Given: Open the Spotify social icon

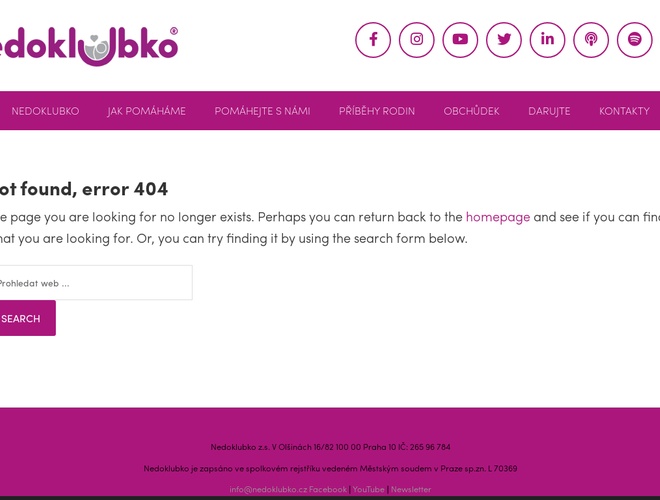Looking at the screenshot, I should (635, 40).
